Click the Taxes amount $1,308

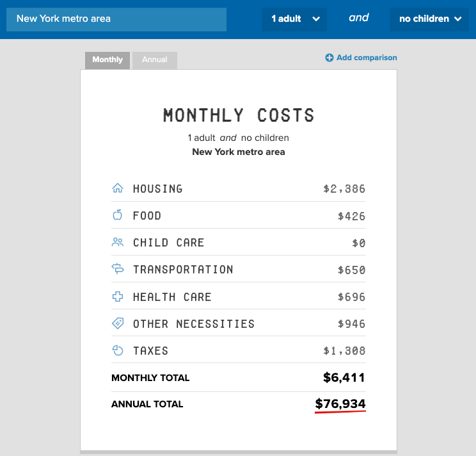pos(344,351)
